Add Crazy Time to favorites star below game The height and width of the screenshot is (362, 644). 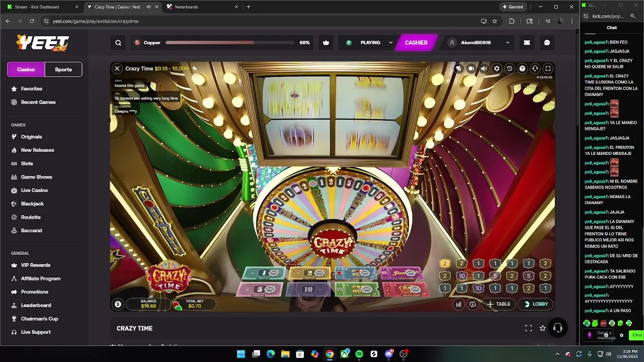point(542,328)
